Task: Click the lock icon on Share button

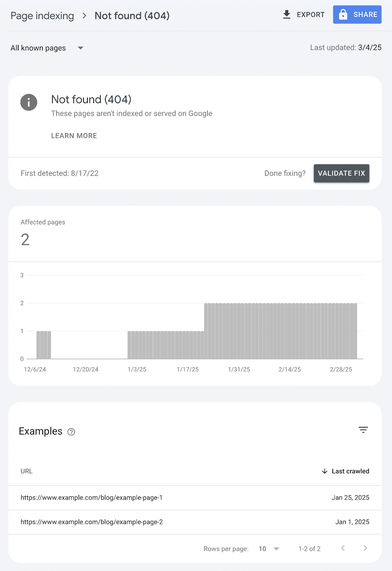Action: (343, 15)
